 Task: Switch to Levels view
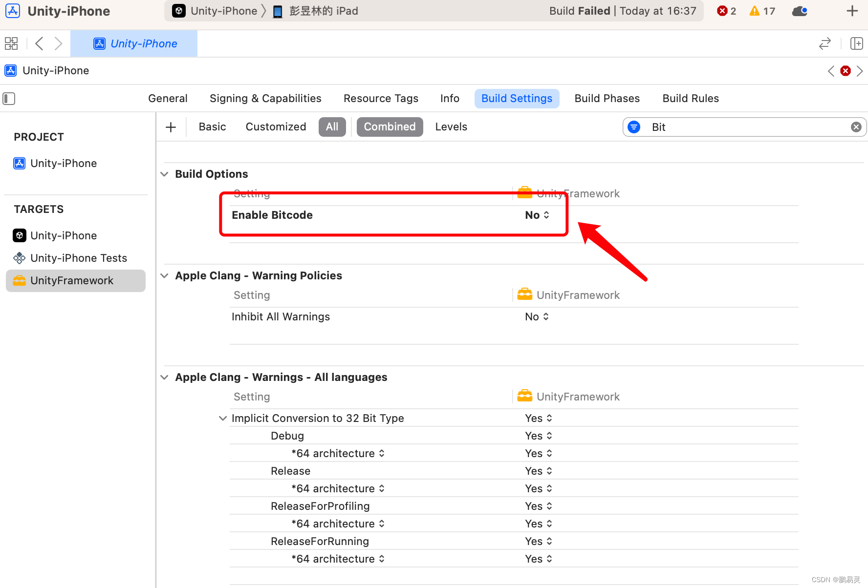(x=451, y=127)
